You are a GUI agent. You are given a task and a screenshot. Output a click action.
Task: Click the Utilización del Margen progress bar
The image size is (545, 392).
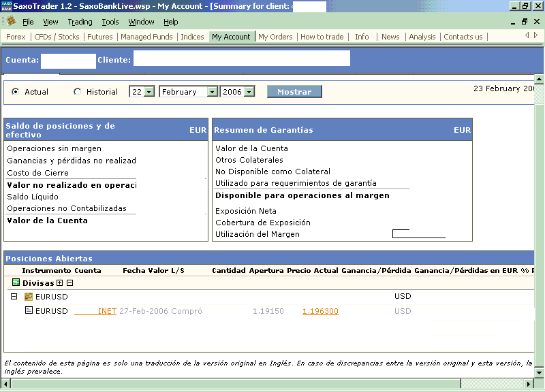coord(419,233)
